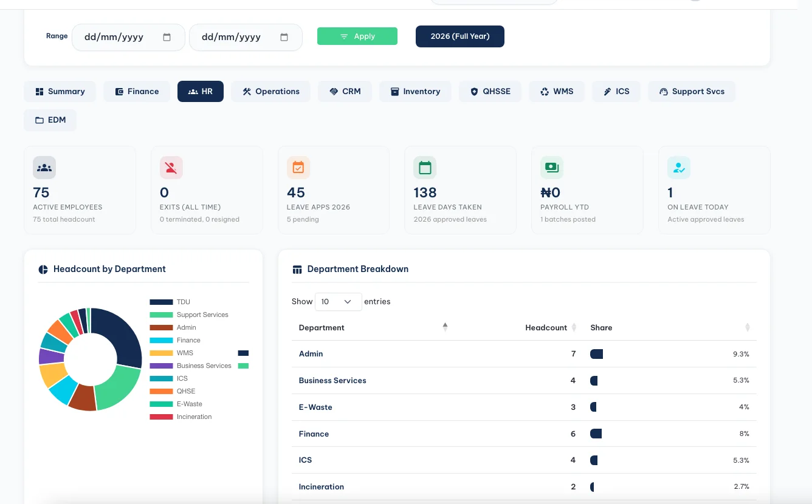Image resolution: width=812 pixels, height=504 pixels.
Task: Open the CRM tab
Action: coord(345,92)
